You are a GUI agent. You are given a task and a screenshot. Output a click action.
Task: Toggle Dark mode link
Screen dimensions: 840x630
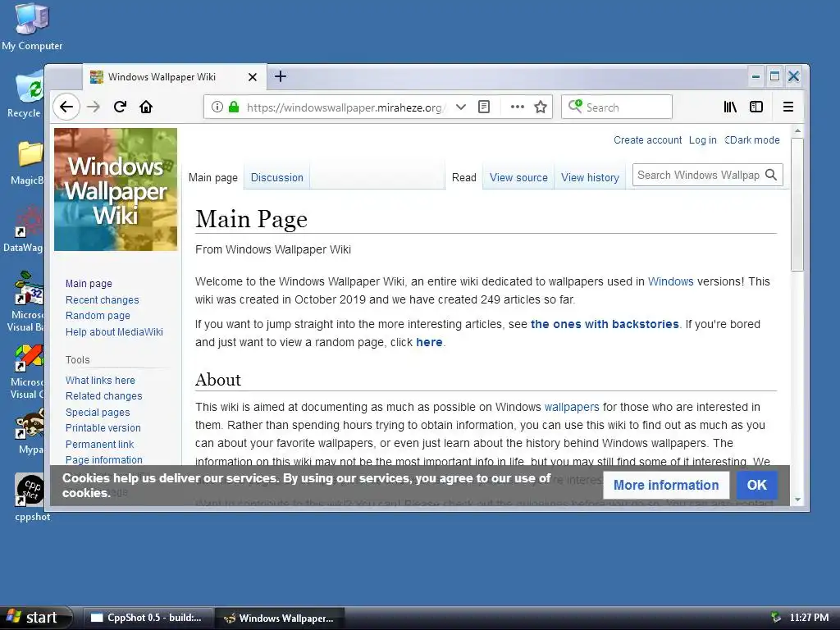[x=752, y=139]
